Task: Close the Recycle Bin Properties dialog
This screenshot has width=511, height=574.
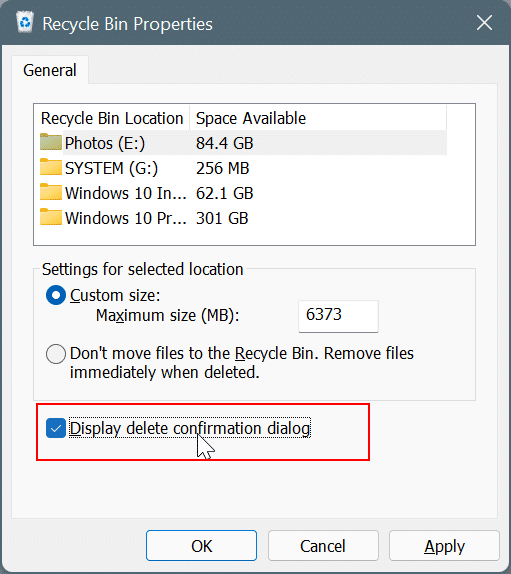Action: (x=484, y=23)
